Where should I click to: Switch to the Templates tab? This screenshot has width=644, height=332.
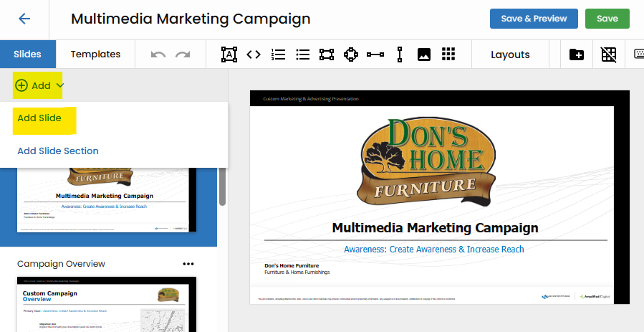pos(95,54)
